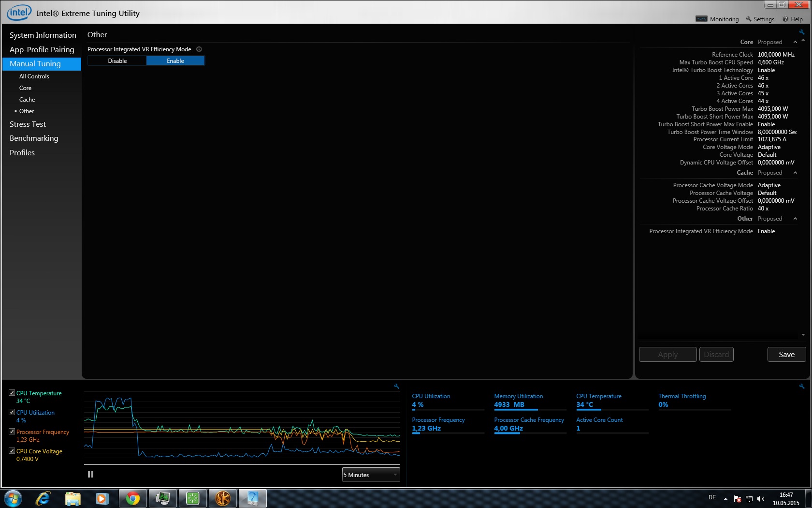Open the orange emblem game icon in the taskbar

click(223, 498)
